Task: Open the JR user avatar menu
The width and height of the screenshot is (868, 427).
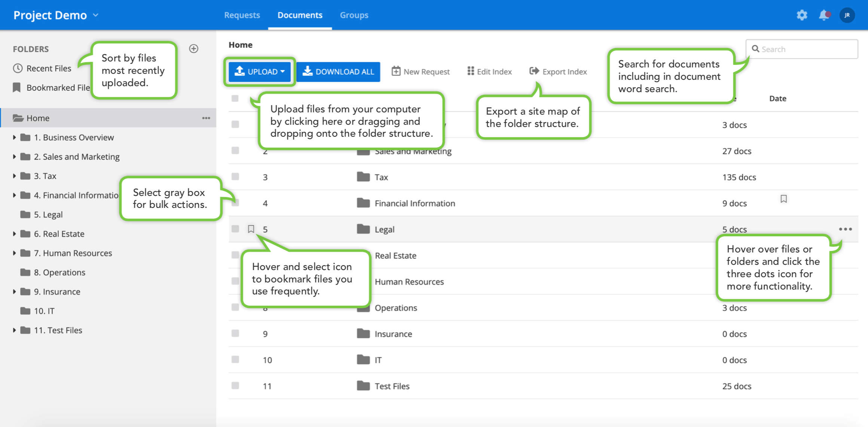Action: pos(847,15)
